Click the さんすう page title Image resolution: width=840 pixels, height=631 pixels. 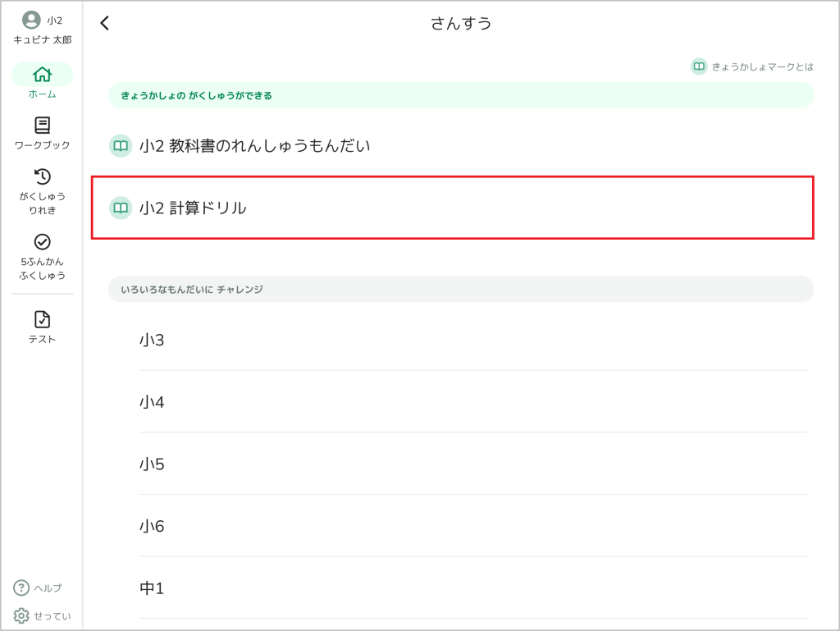coord(461,24)
